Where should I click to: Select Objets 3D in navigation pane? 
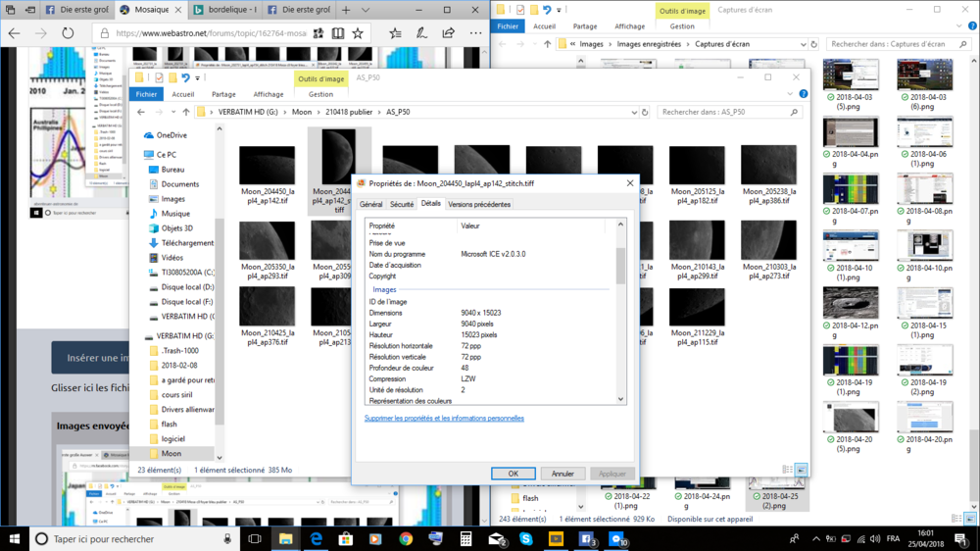click(176, 228)
